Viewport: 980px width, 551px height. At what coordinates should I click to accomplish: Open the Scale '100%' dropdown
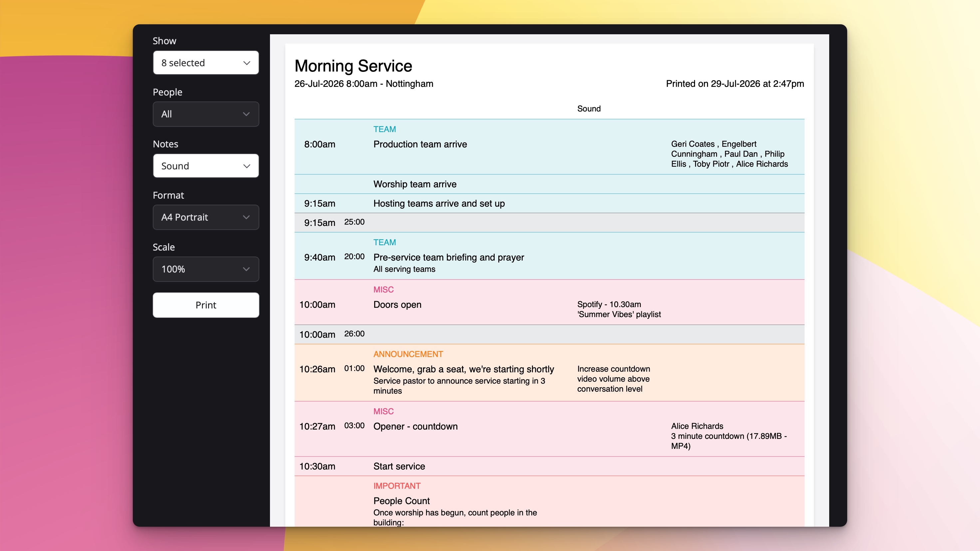(x=206, y=269)
